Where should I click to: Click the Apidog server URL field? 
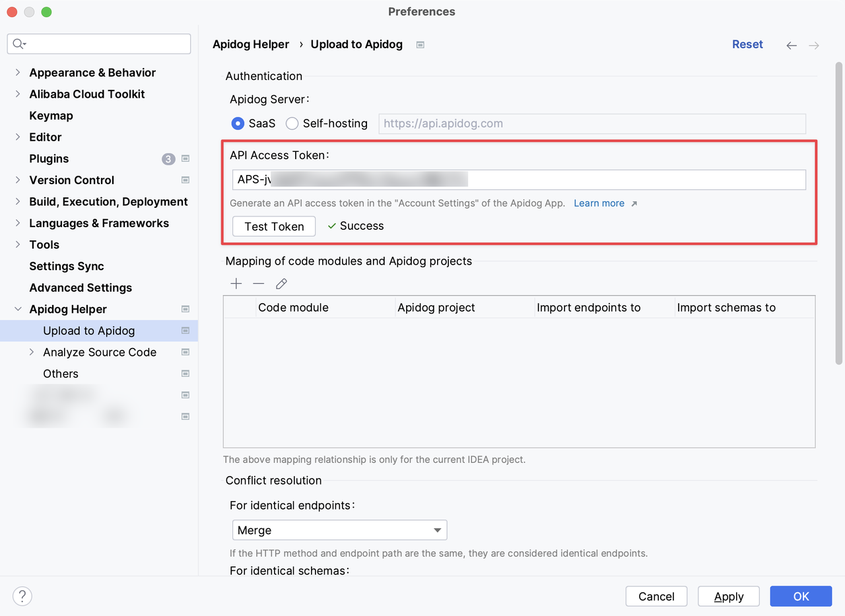click(x=592, y=123)
